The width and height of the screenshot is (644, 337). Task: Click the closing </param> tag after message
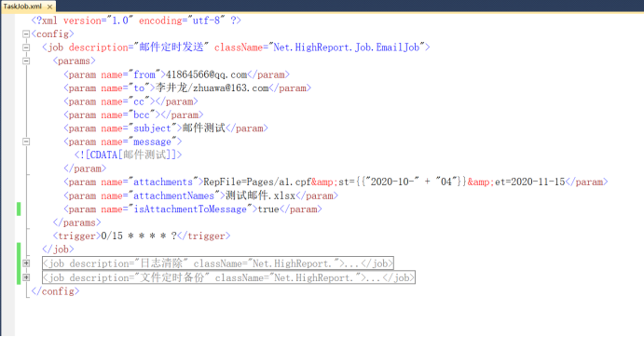tap(85, 168)
